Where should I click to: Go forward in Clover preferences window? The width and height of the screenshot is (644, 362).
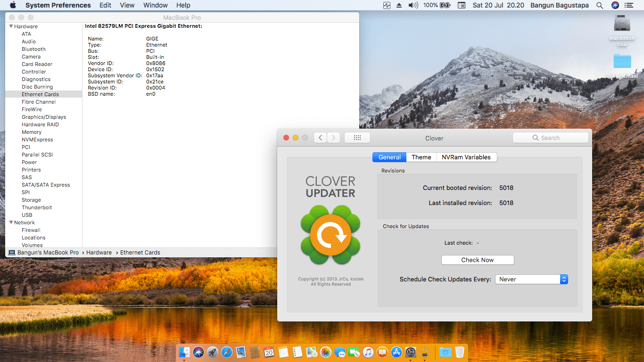(x=334, y=138)
